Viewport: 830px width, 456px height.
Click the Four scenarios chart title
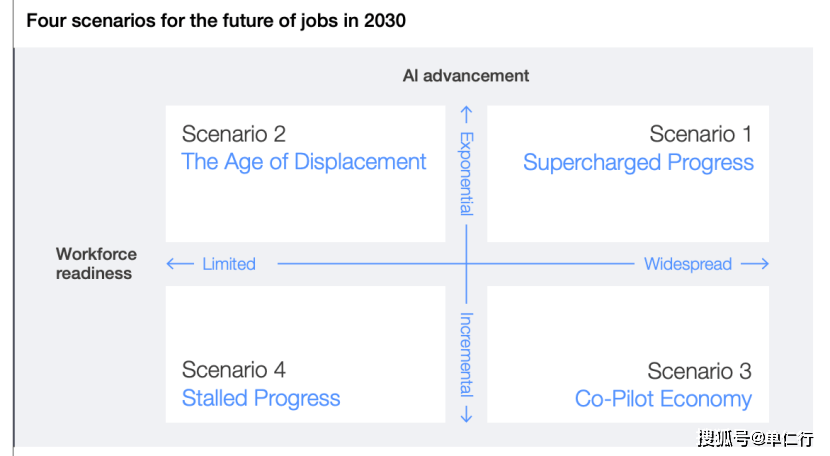216,21
